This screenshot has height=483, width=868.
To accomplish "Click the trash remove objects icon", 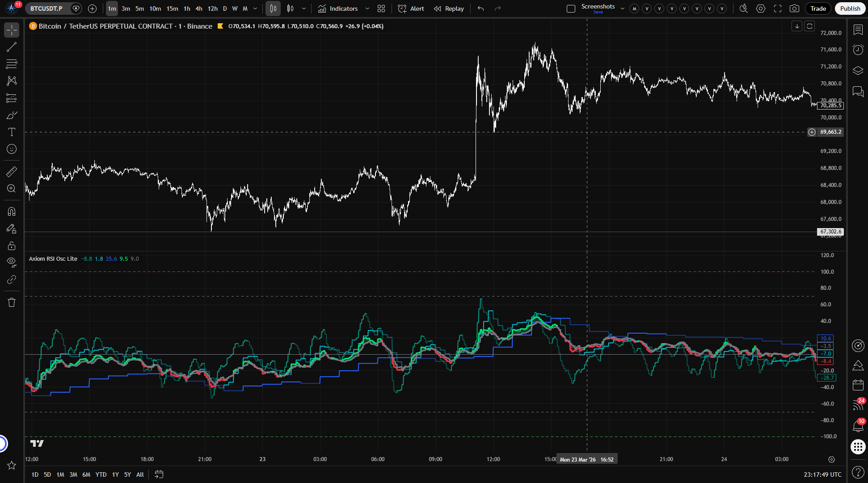I will tap(12, 302).
